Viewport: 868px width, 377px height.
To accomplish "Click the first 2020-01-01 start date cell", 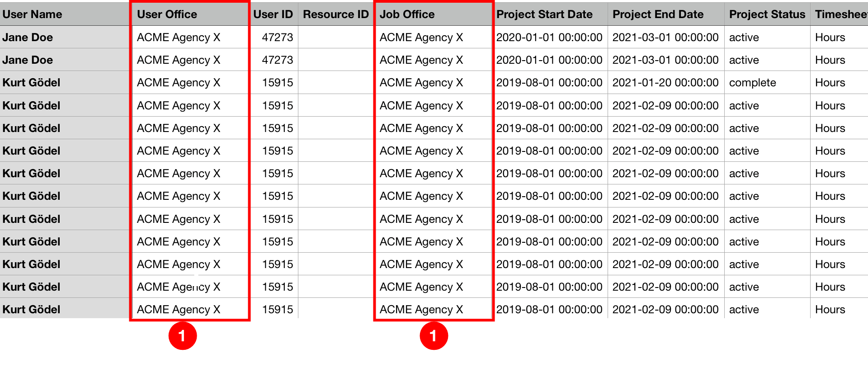I will pyautogui.click(x=550, y=37).
